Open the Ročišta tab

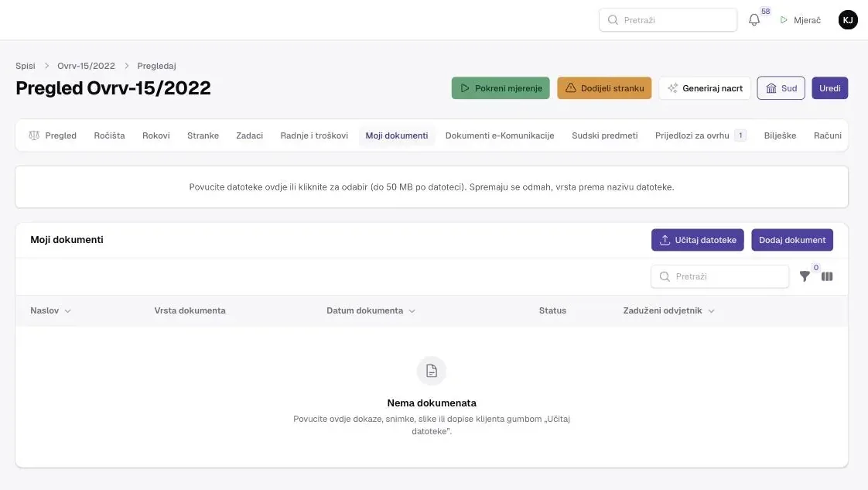[x=110, y=135]
